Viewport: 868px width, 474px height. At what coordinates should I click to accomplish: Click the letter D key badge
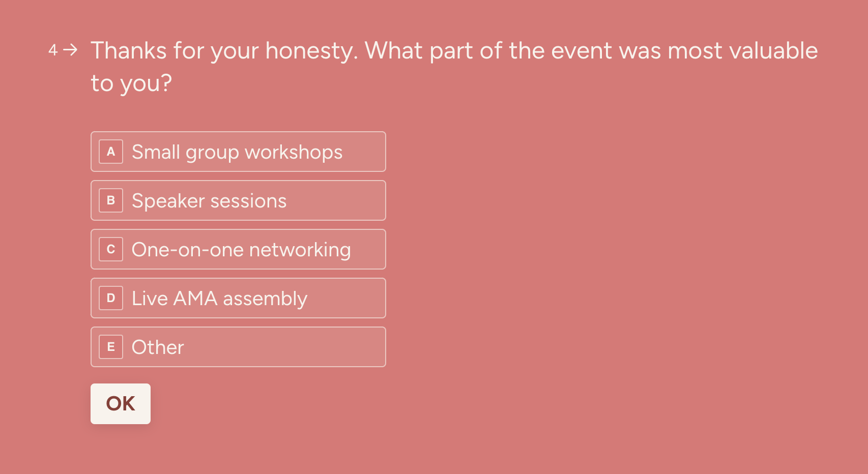point(111,298)
